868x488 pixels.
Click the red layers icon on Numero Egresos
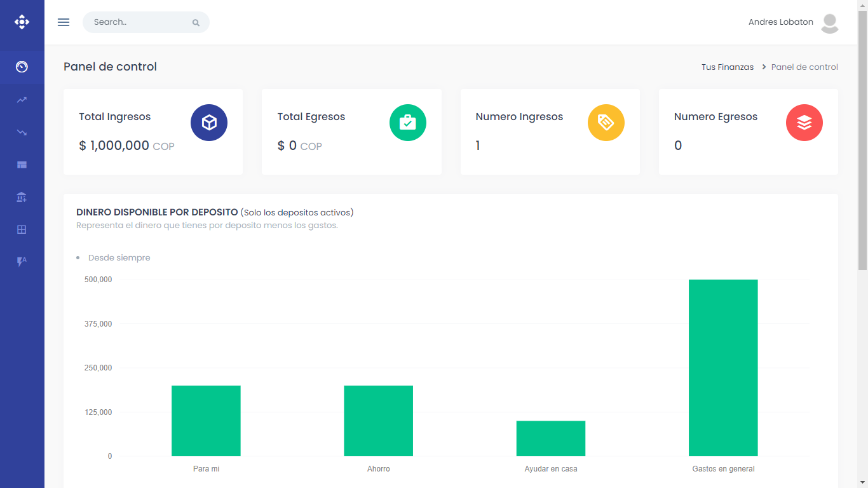click(804, 123)
